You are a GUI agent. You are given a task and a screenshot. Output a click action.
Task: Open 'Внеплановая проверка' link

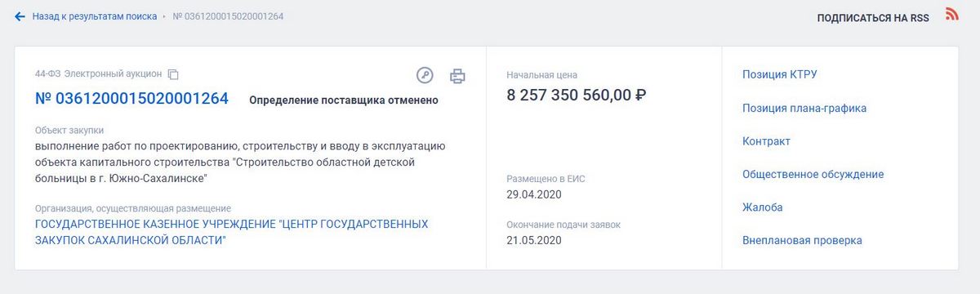click(802, 240)
